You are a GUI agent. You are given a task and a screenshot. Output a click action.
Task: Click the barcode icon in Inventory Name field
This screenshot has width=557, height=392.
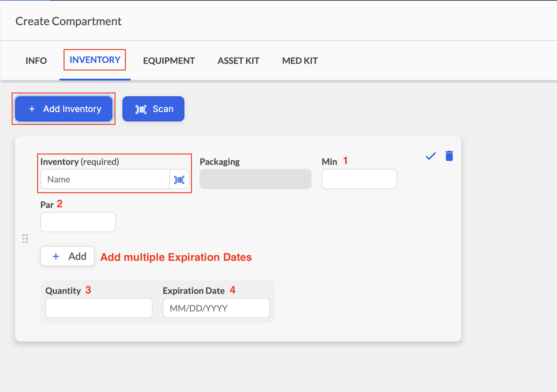coord(179,180)
